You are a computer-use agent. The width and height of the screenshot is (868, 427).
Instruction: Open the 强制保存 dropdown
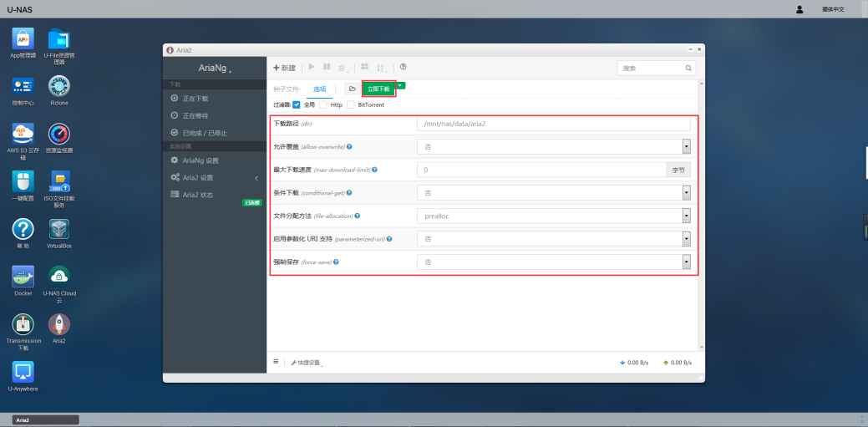(x=554, y=262)
